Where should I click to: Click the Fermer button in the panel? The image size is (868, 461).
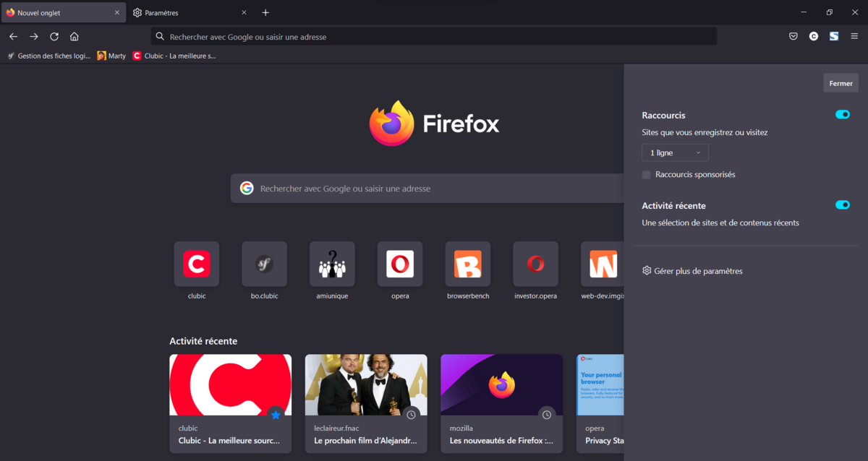pos(841,83)
